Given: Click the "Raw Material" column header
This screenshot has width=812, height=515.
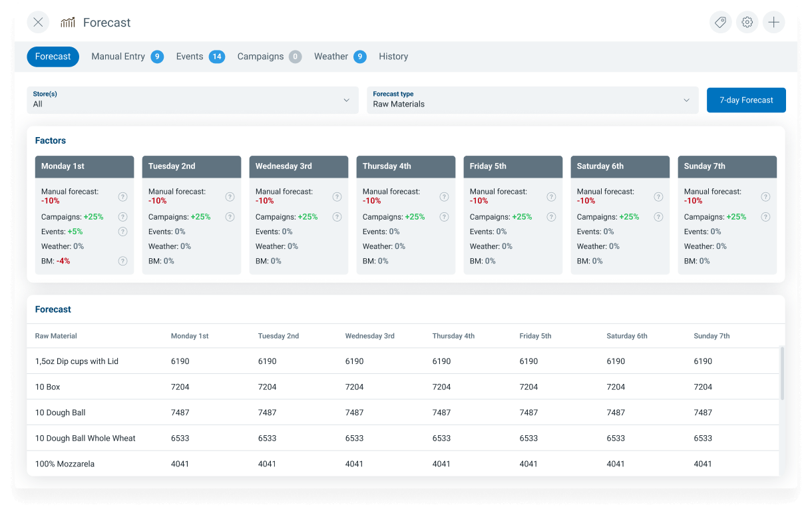Looking at the screenshot, I should [56, 336].
